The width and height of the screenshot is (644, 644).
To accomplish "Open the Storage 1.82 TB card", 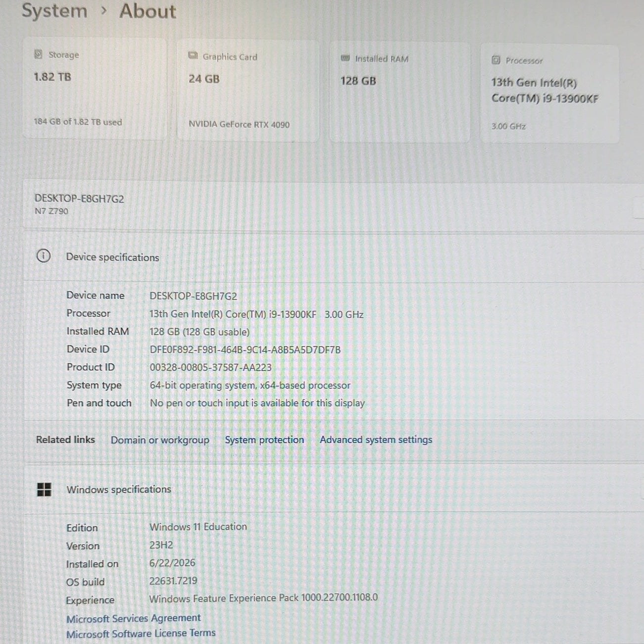I will [95, 88].
